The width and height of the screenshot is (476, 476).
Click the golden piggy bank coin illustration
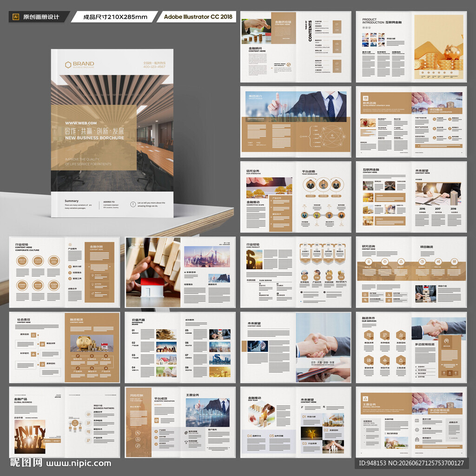pyautogui.click(x=439, y=47)
